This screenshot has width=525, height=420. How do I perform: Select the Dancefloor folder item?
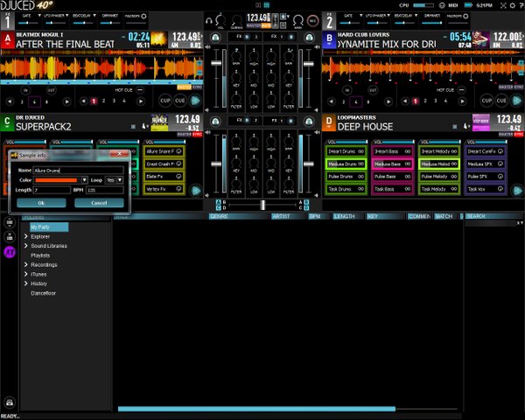pos(44,293)
